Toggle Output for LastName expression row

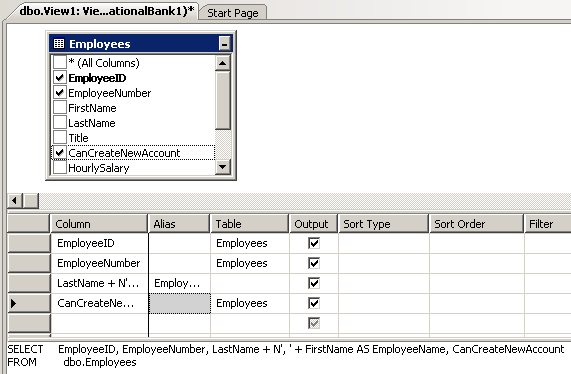coord(314,283)
